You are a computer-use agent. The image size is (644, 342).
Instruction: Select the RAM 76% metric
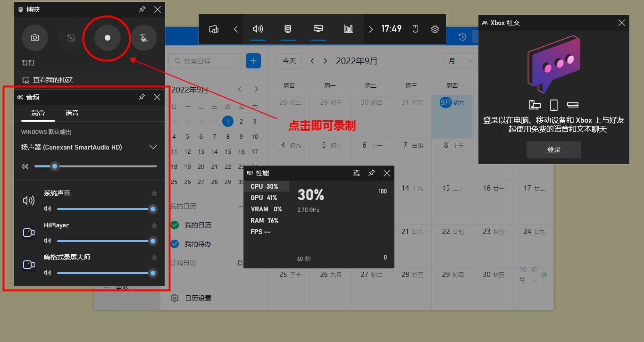coord(267,220)
